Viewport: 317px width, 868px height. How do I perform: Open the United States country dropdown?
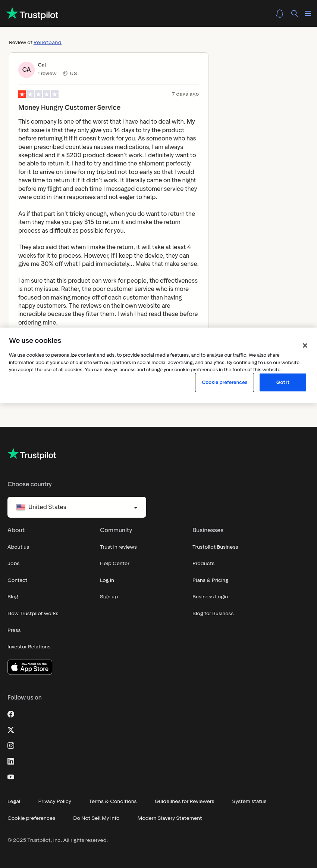coord(77,507)
